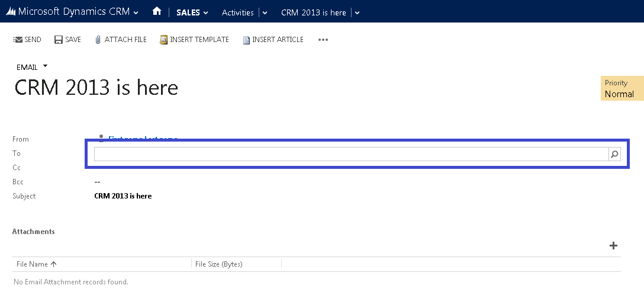Expand the SALES area dropdown
Image resolution: width=644 pixels, height=298 pixels.
(205, 12)
